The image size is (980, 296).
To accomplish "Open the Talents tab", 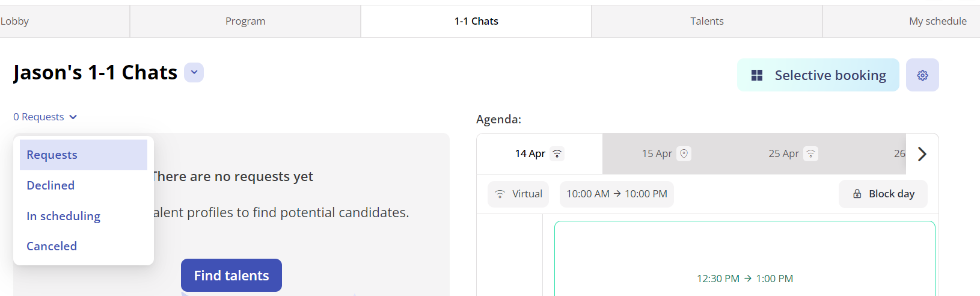I will [x=707, y=21].
